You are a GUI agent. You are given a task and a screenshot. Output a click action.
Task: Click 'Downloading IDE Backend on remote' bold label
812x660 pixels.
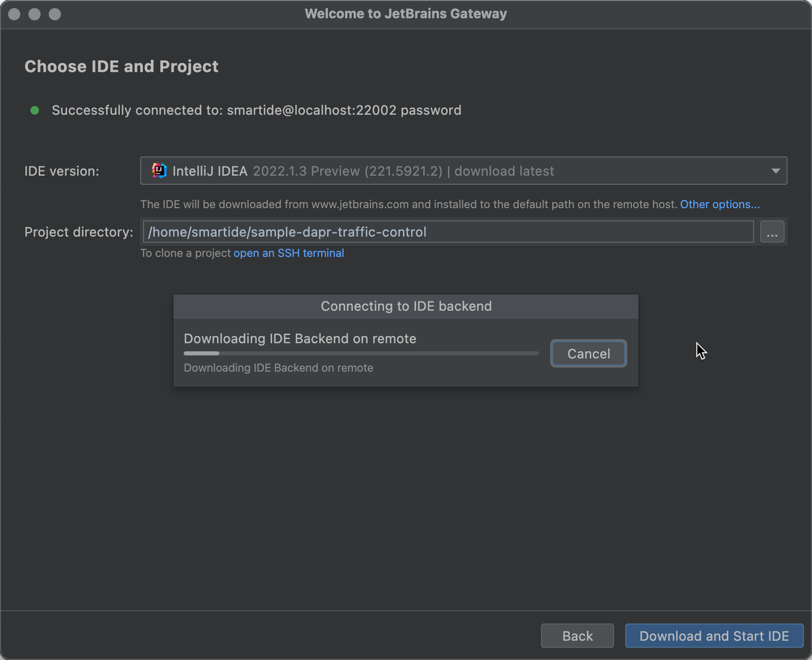click(x=300, y=338)
